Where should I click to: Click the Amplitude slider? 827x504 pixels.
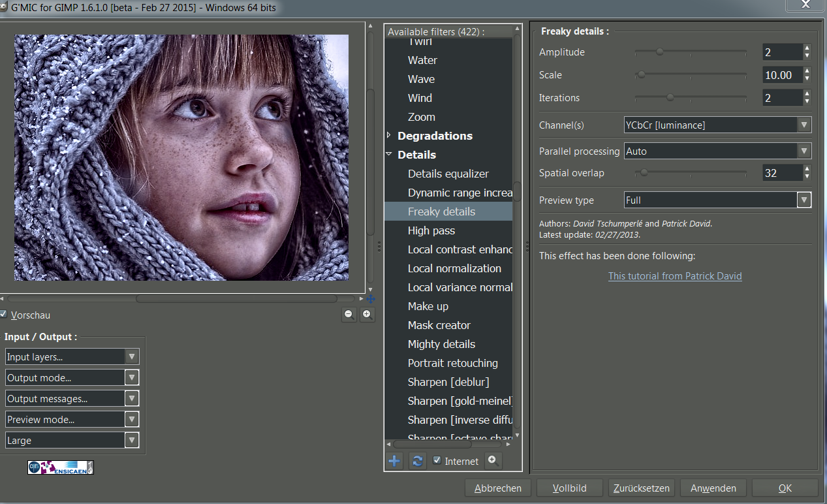pyautogui.click(x=690, y=52)
